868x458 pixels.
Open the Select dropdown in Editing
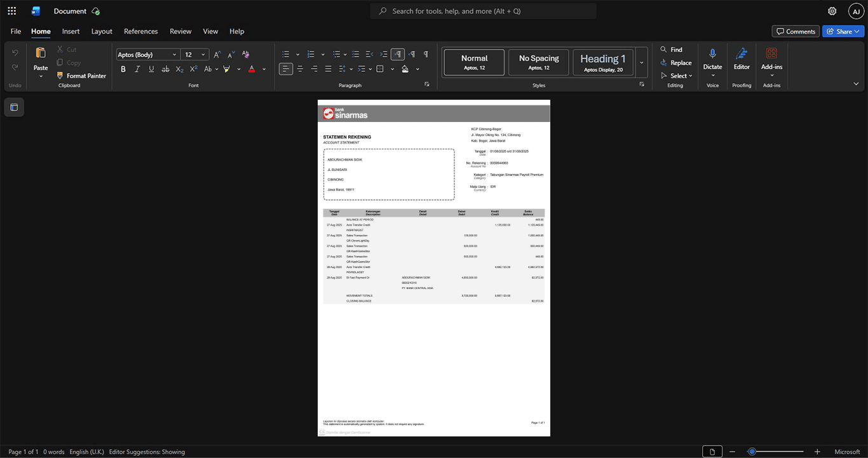pos(676,76)
